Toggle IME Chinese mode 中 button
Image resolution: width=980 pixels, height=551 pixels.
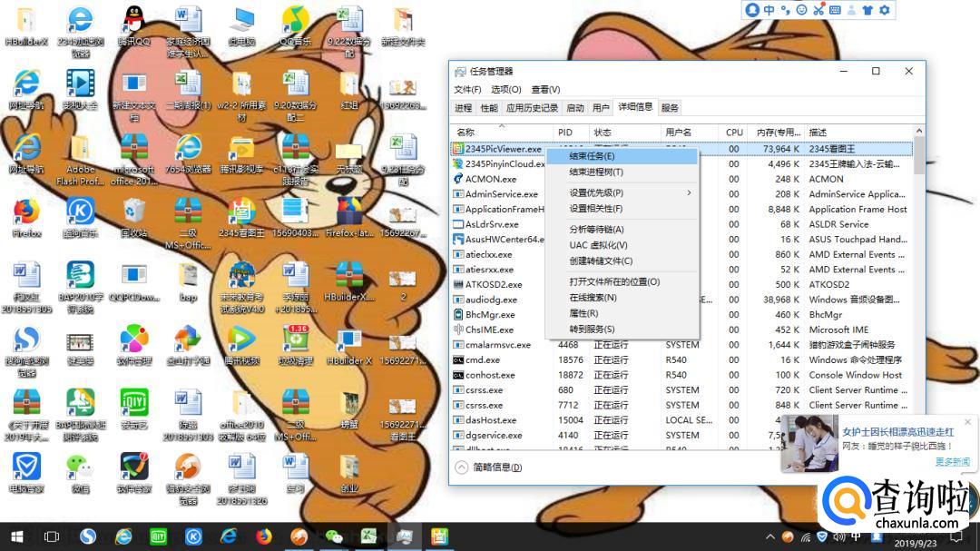click(x=769, y=10)
